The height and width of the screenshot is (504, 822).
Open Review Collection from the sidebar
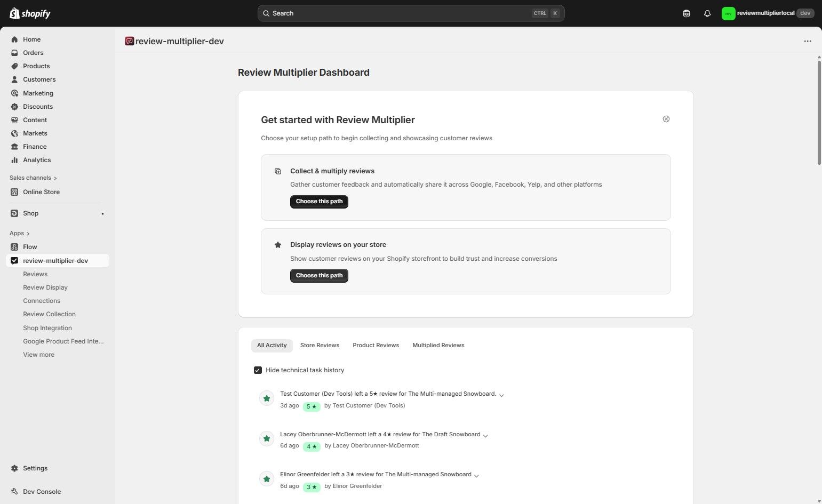click(49, 314)
